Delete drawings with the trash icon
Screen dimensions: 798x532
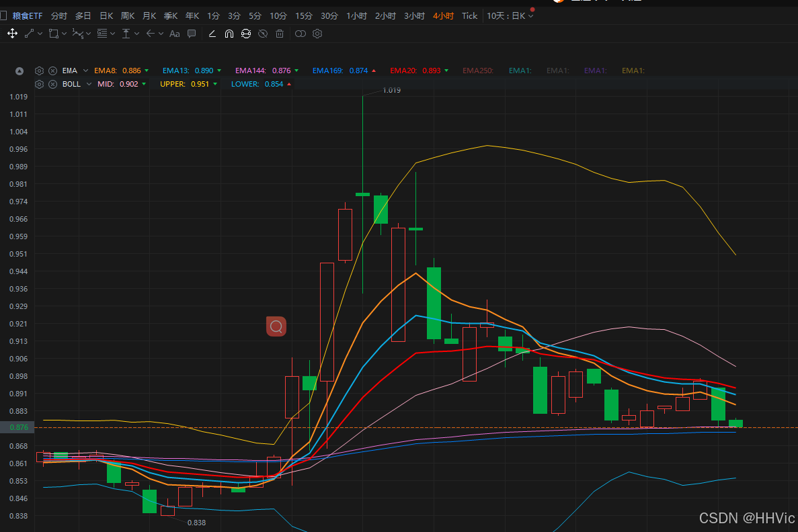coord(280,34)
